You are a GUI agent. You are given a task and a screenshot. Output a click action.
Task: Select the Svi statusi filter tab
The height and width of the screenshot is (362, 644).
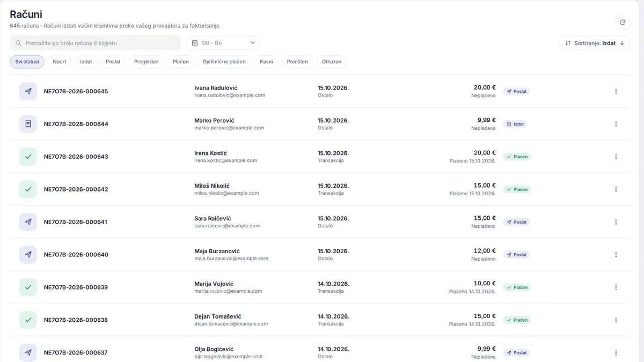[27, 62]
